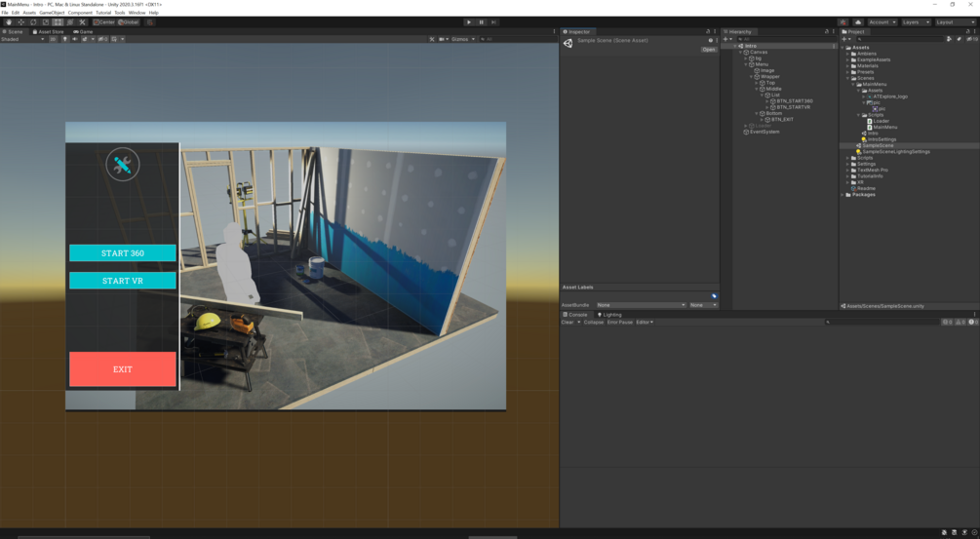This screenshot has width=980, height=539.
Task: Expand the Materials folder in Project
Action: coord(848,66)
